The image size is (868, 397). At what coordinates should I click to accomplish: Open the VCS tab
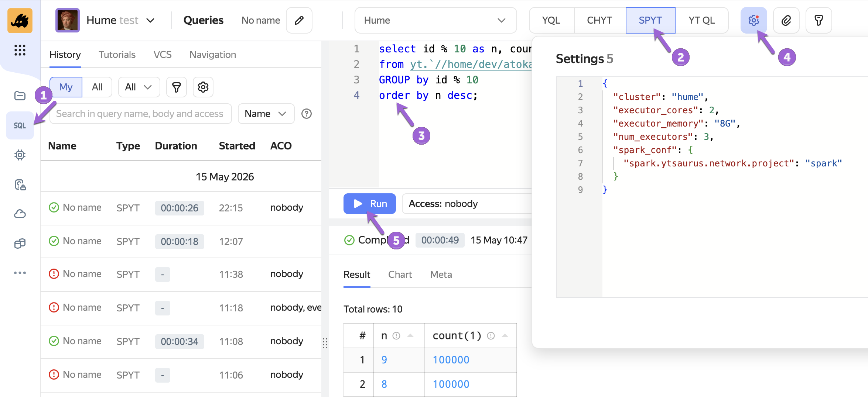163,55
